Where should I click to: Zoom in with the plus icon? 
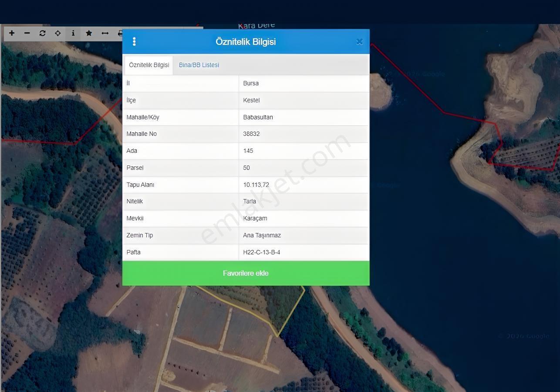pos(12,33)
